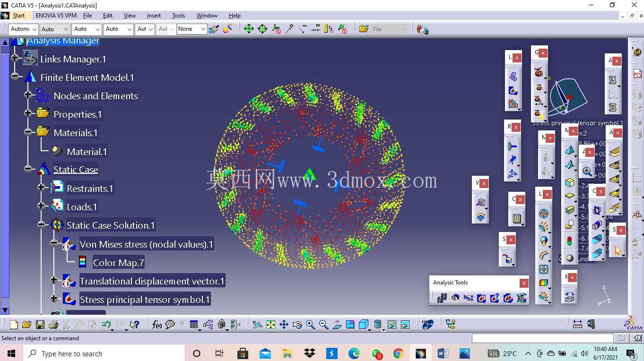Open the Tools menu
The height and width of the screenshot is (361, 644).
point(178,16)
